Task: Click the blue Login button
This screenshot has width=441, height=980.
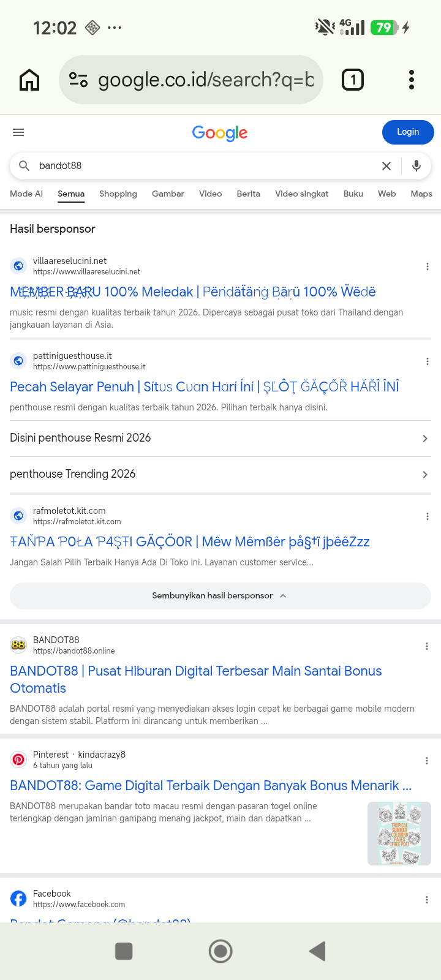Action: tap(408, 132)
